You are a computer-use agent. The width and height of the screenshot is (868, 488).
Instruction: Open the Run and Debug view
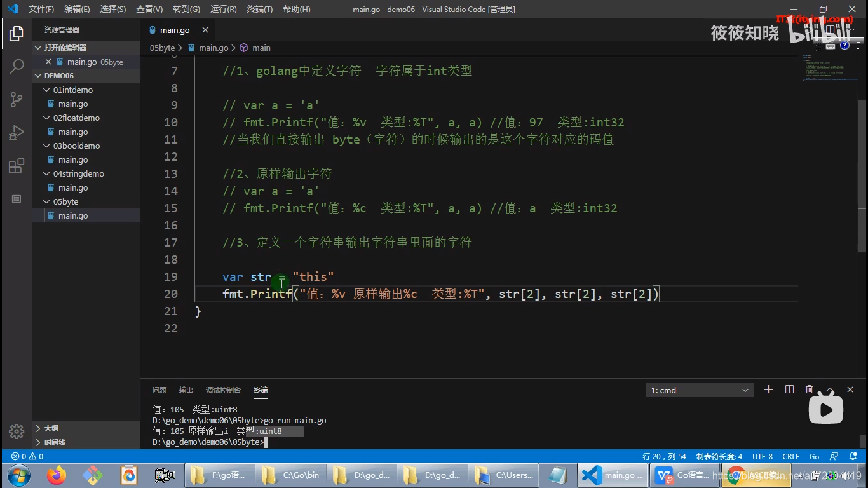tap(17, 133)
